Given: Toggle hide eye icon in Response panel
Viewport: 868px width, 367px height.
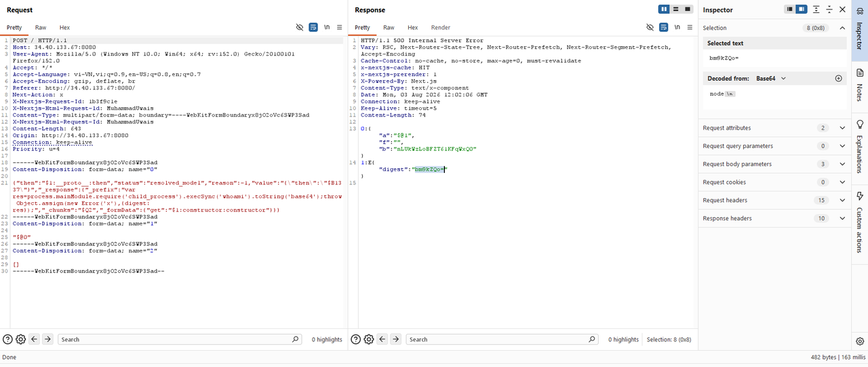Looking at the screenshot, I should 650,27.
